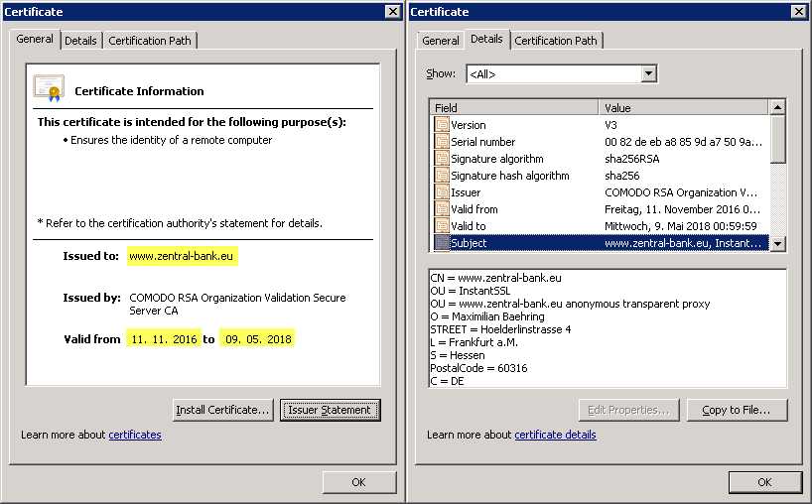Screen dimensions: 812x504
Task: Sort by the Field column header
Action: [514, 107]
